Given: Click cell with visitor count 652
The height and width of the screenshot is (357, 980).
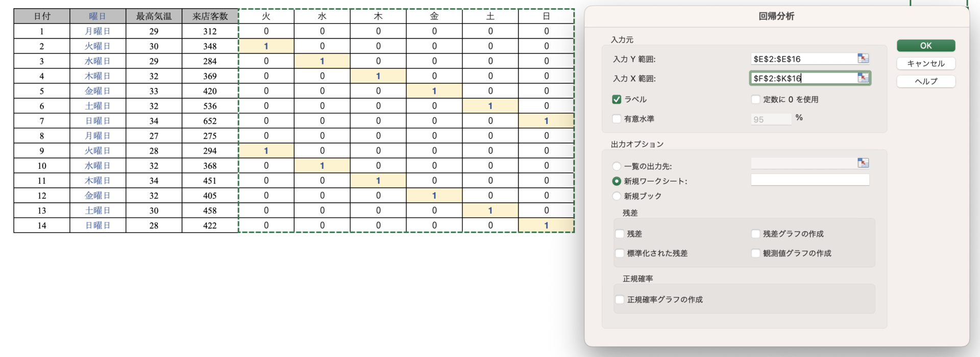Looking at the screenshot, I should (210, 121).
